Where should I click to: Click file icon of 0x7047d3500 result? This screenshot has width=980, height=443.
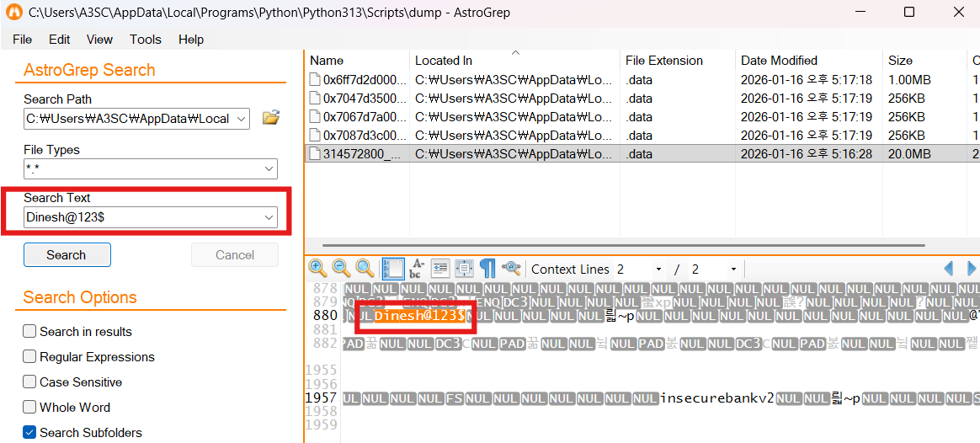tap(315, 98)
